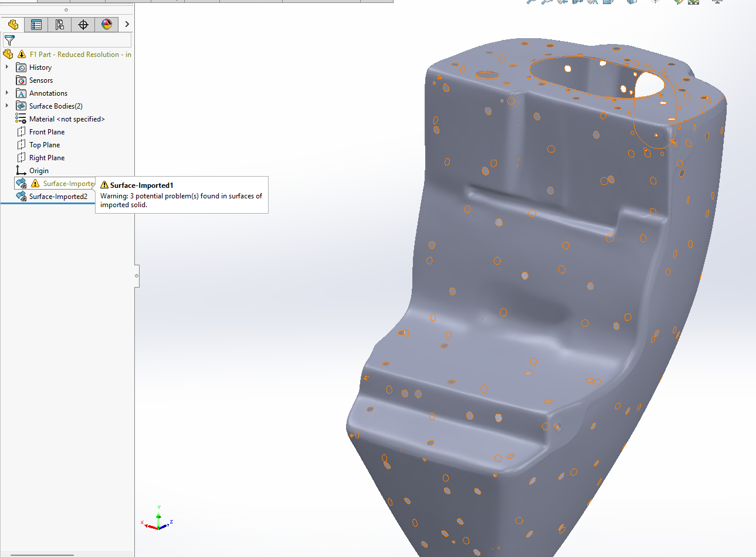The height and width of the screenshot is (557, 756).
Task: Click the warning icon beside Surface-Imported
Action: point(35,184)
